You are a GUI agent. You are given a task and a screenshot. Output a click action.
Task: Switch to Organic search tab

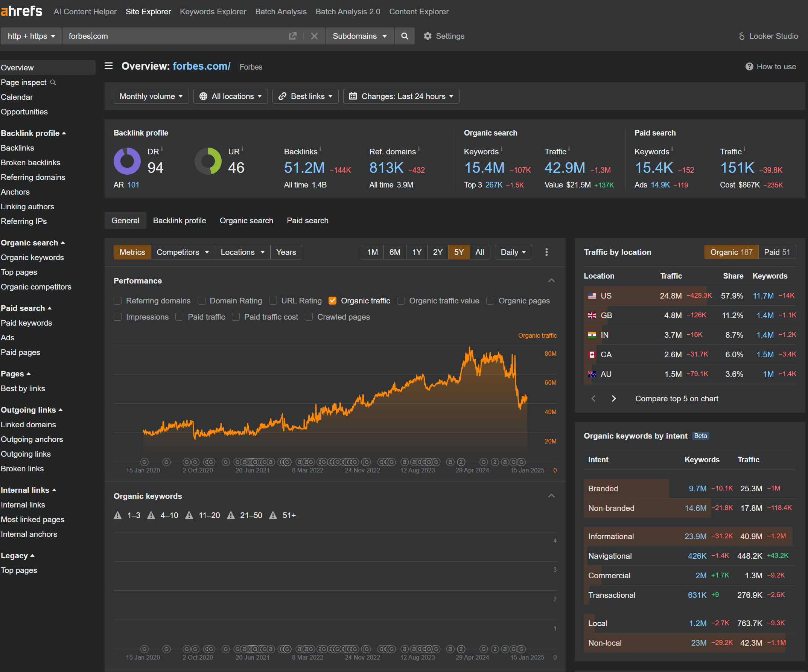(246, 221)
